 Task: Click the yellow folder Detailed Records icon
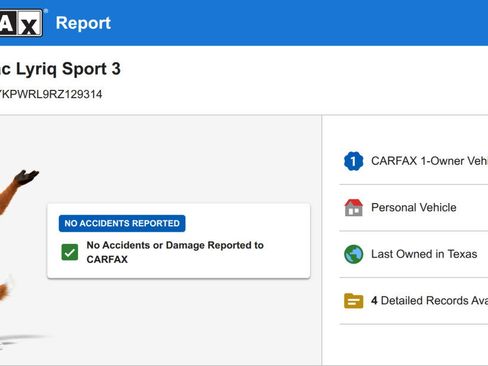click(353, 301)
